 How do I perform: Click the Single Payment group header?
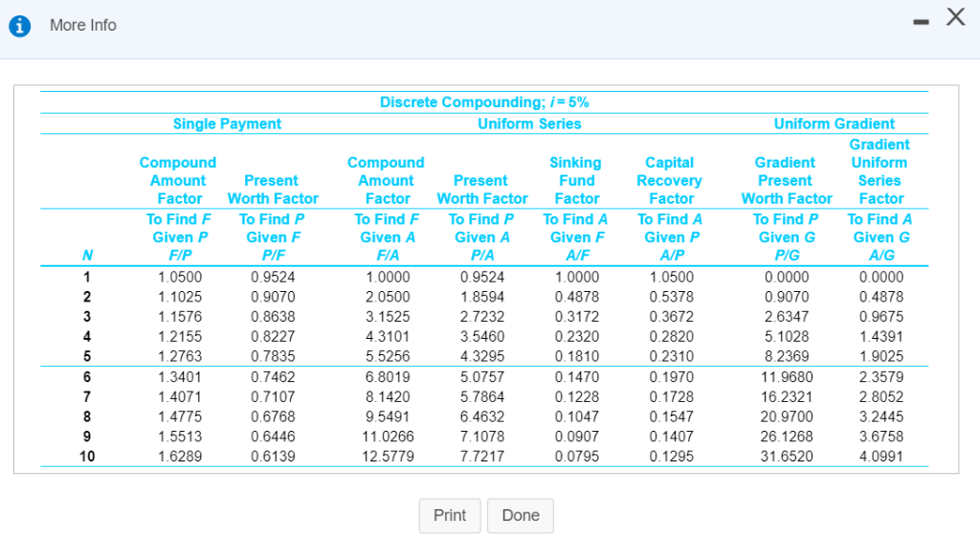pyautogui.click(x=227, y=123)
